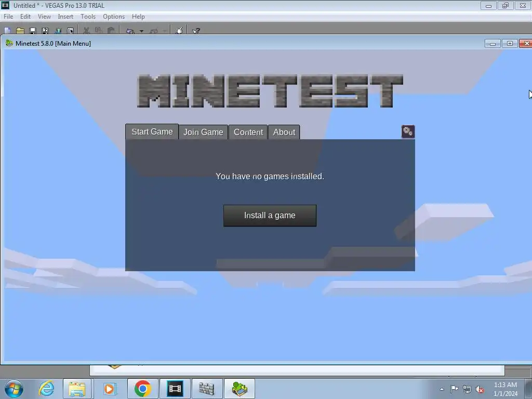Screen dimensions: 532x399
Task: Open Google Chrome from taskbar
Action: [142, 389]
